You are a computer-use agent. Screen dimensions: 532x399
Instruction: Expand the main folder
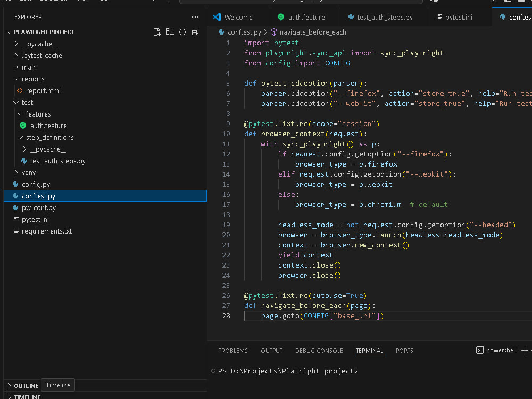tap(16, 67)
